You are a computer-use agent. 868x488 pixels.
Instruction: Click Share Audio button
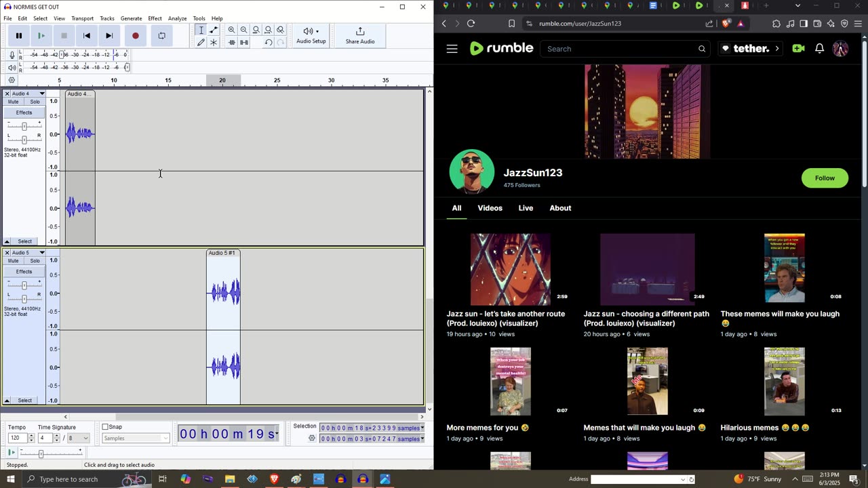pos(360,35)
